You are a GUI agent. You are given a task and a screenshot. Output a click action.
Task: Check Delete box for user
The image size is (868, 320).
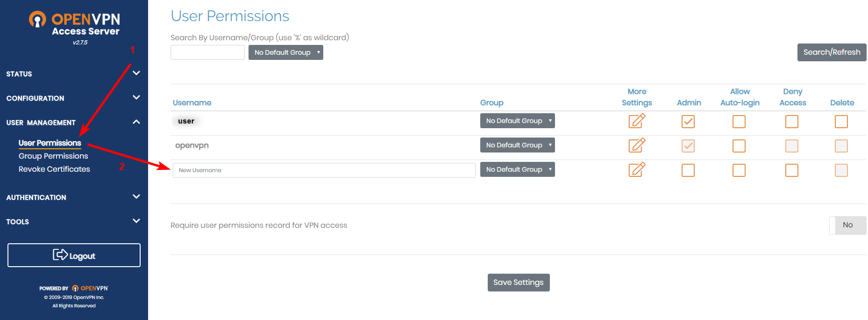click(841, 122)
